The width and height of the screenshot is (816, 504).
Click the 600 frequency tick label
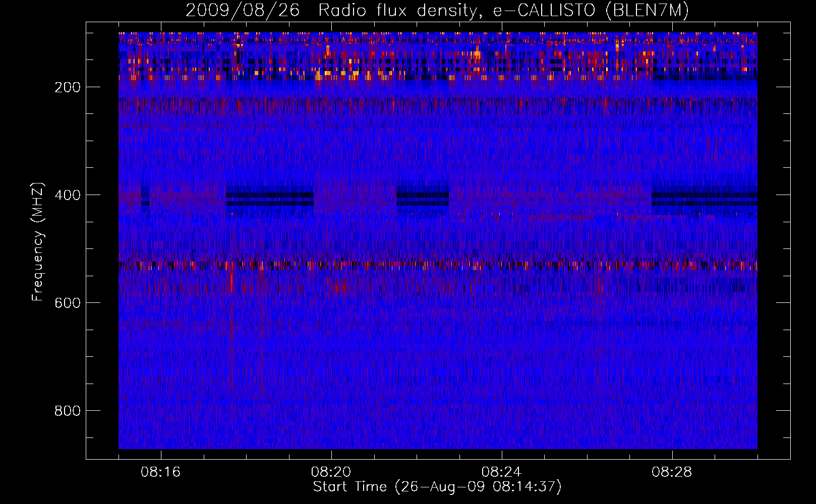click(x=68, y=303)
